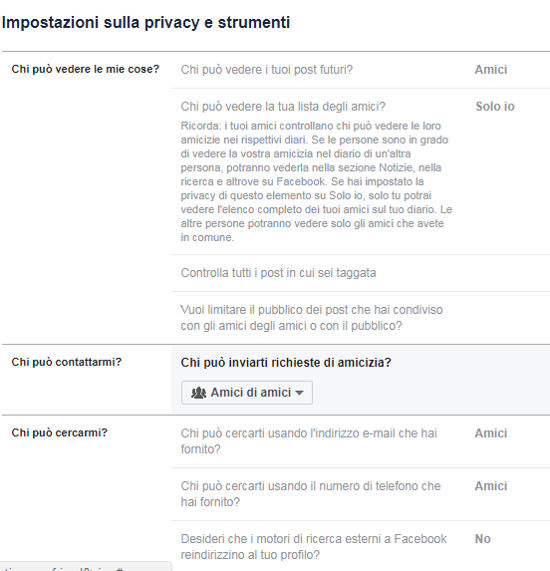Change the Amici value for e-mail lookup

[491, 433]
